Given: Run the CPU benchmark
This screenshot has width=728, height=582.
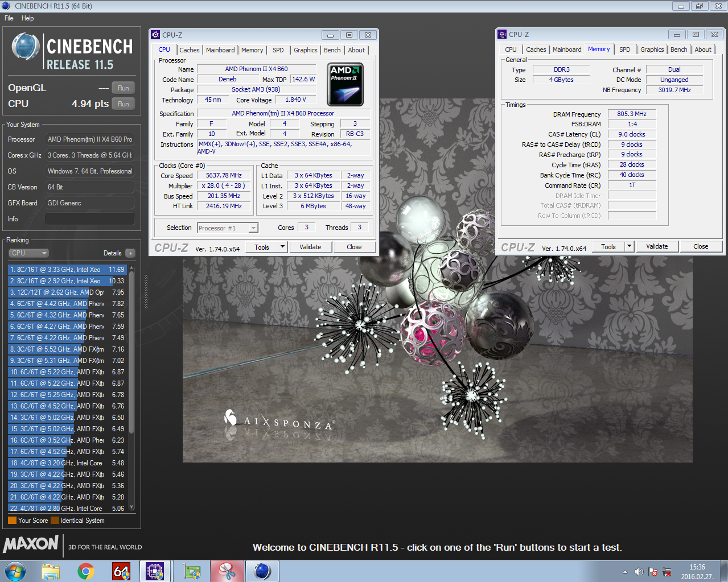Looking at the screenshot, I should 124,104.
